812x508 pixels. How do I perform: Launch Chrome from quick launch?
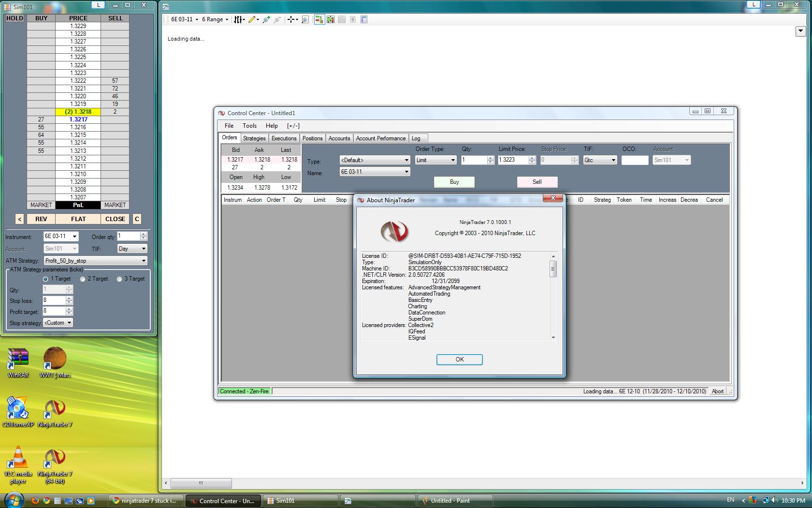click(46, 501)
